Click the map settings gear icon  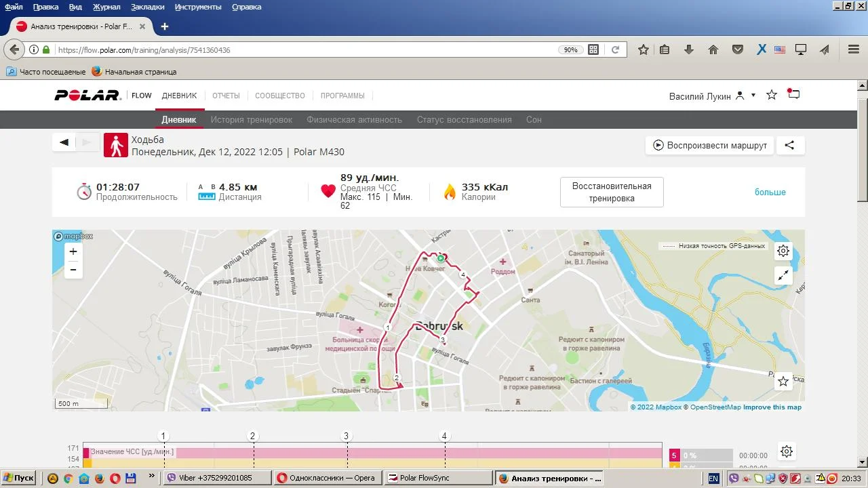tap(783, 251)
